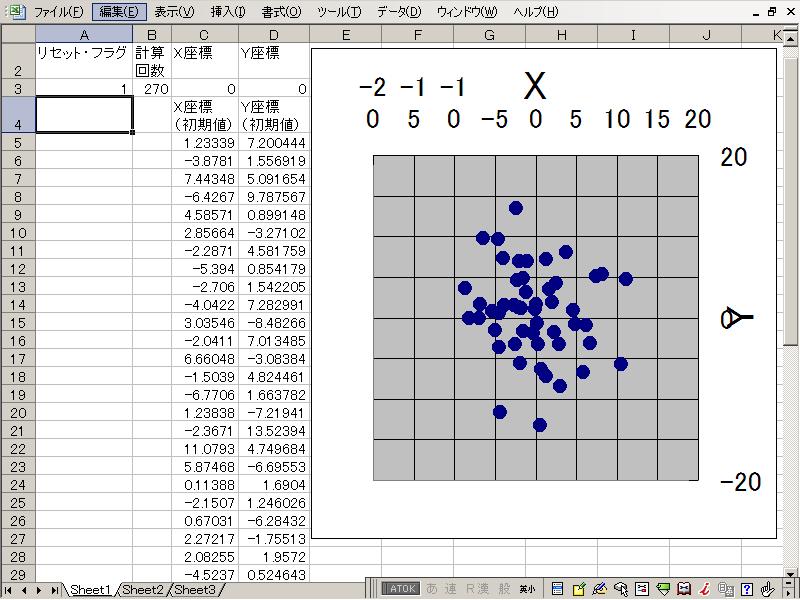Image resolution: width=800 pixels, height=600 pixels.
Task: Select row 15 header
Action: [17, 323]
